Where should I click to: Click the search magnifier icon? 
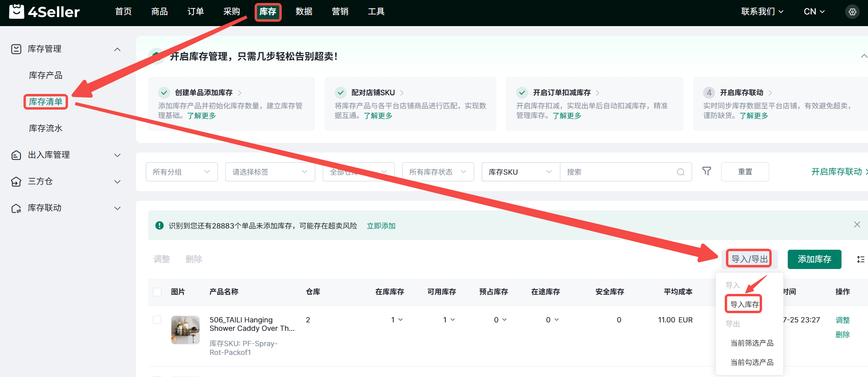point(681,172)
